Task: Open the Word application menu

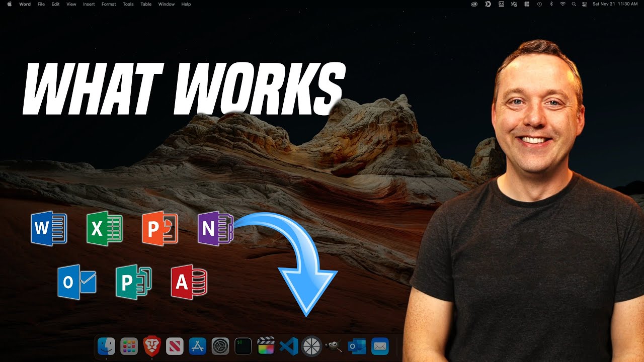Action: [25, 4]
